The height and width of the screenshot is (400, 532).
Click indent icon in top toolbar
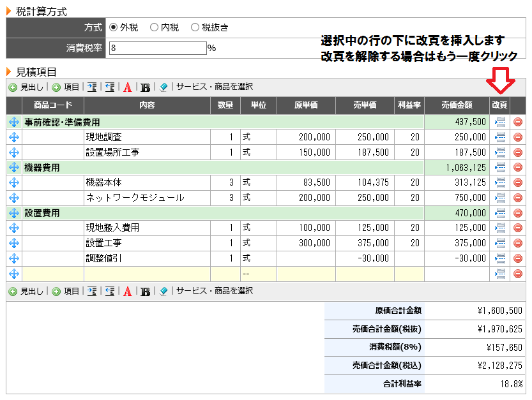(x=91, y=87)
